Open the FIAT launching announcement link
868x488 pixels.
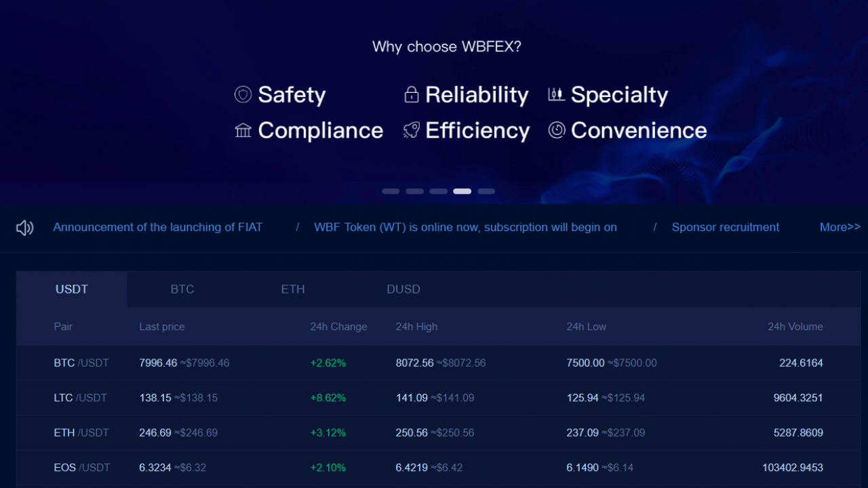157,228
